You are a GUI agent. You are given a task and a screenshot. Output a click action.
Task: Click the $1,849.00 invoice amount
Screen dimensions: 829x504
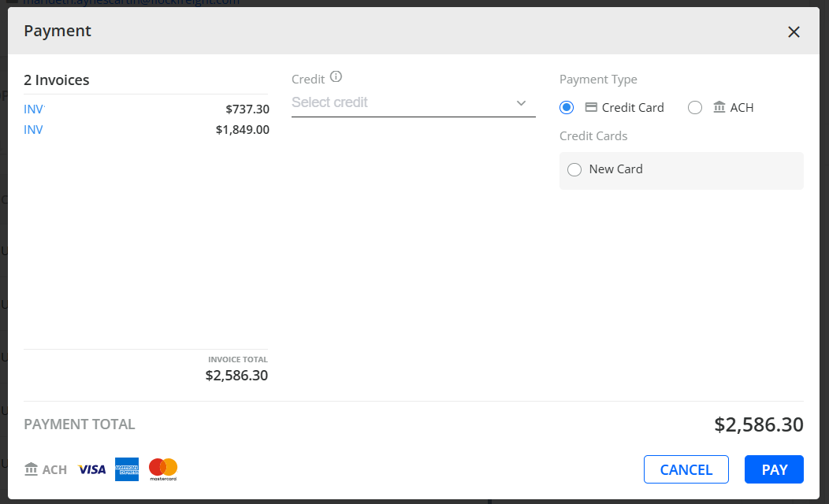[243, 130]
